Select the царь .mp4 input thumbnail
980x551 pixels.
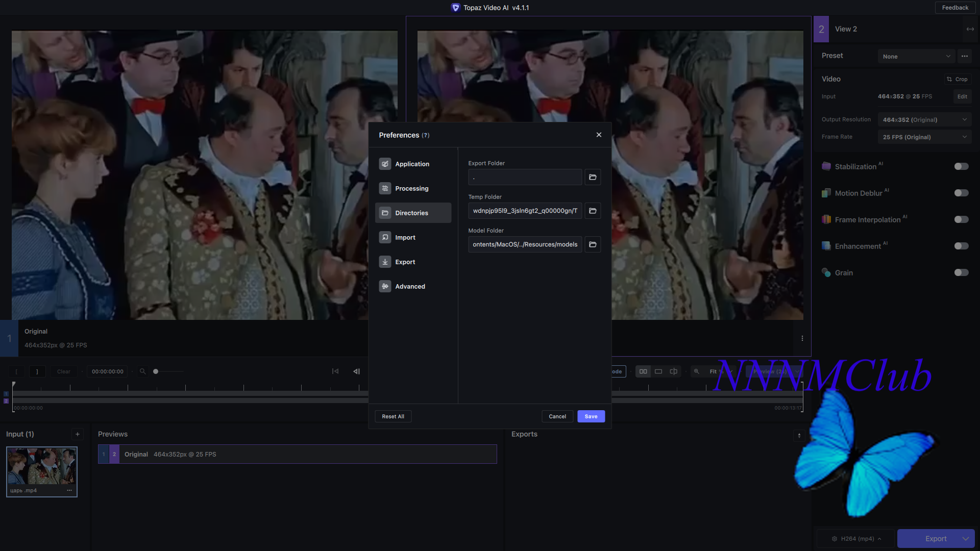click(x=42, y=467)
